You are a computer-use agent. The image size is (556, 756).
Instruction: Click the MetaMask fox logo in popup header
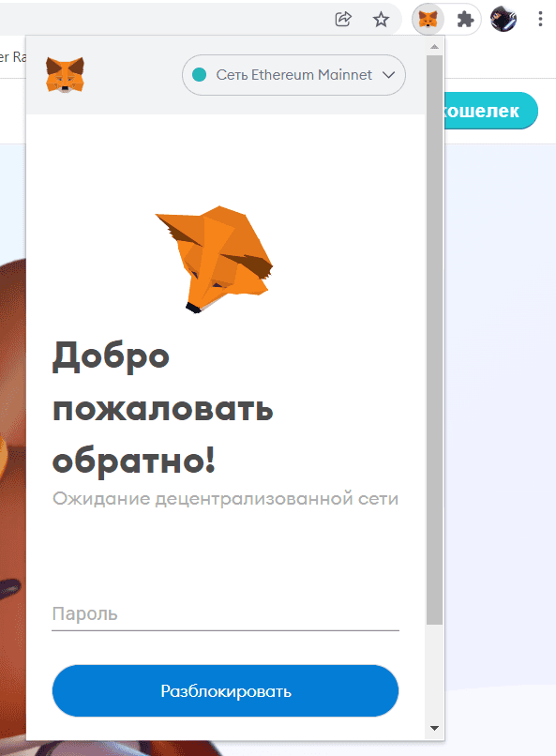[x=65, y=74]
